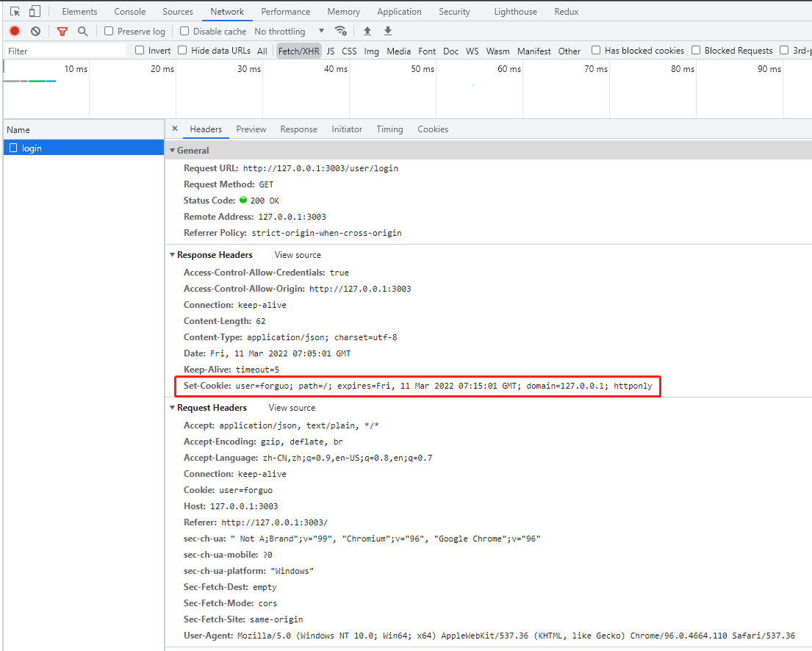Click the red record network log button

click(x=15, y=31)
